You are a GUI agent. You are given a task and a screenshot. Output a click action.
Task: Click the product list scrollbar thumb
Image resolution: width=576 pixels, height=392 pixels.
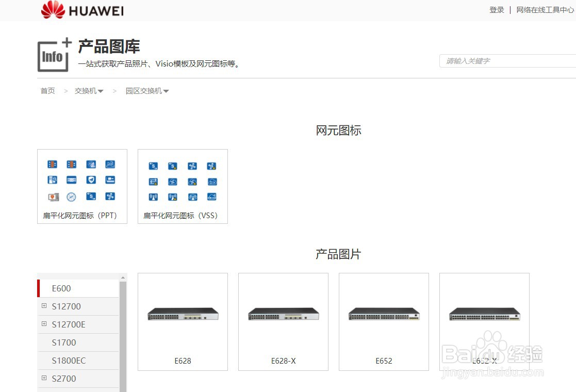pos(123,336)
